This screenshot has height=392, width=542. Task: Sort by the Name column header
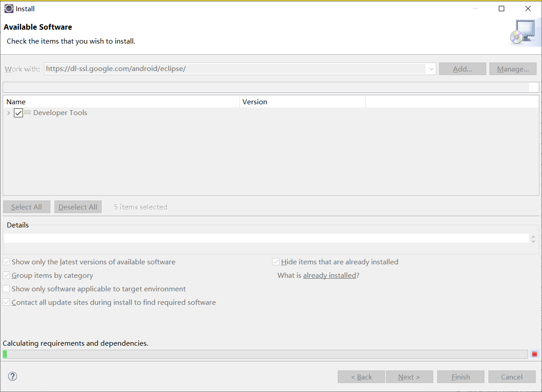121,102
